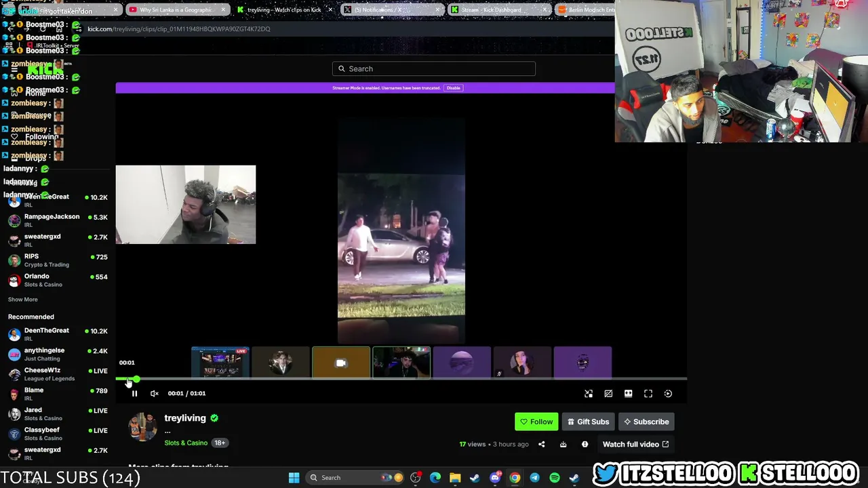Switch to the treyliving Kick clips tab
This screenshot has height=488, width=868.
pyautogui.click(x=284, y=10)
